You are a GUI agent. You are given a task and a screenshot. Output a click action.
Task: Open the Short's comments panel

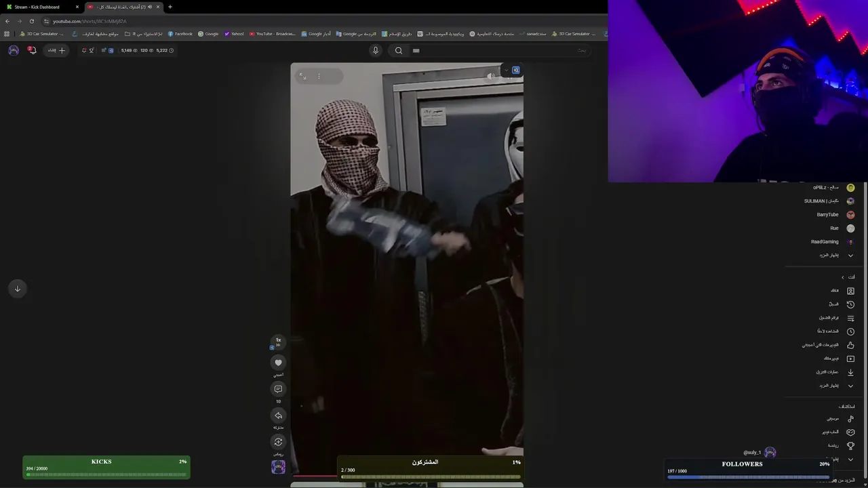[278, 389]
